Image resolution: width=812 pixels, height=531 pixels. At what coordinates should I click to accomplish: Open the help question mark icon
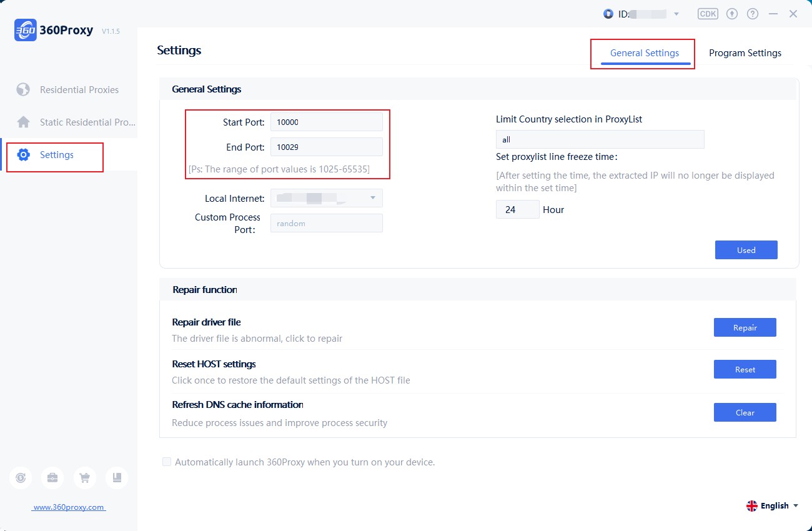point(753,14)
